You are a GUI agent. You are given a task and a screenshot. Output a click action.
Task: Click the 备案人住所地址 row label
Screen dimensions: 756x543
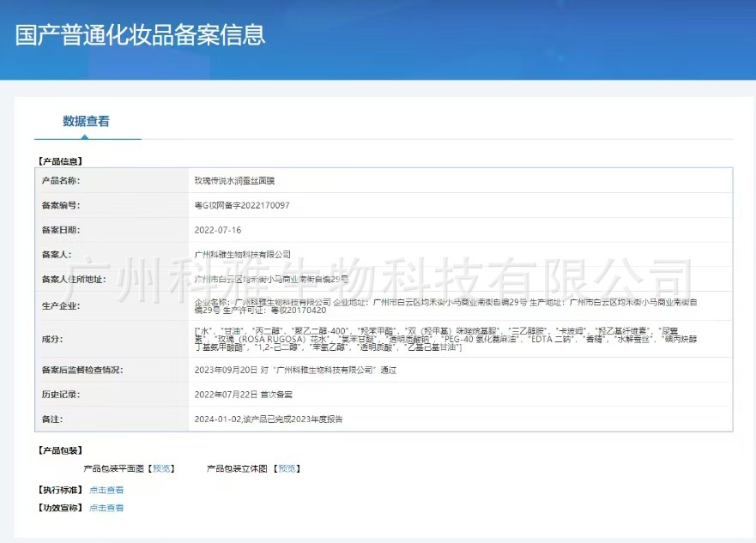point(74,279)
